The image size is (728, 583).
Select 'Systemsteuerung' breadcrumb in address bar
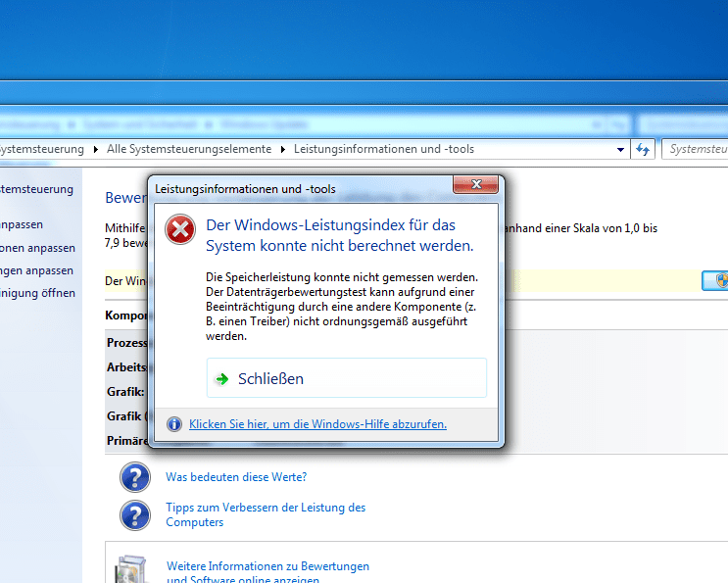[42, 149]
